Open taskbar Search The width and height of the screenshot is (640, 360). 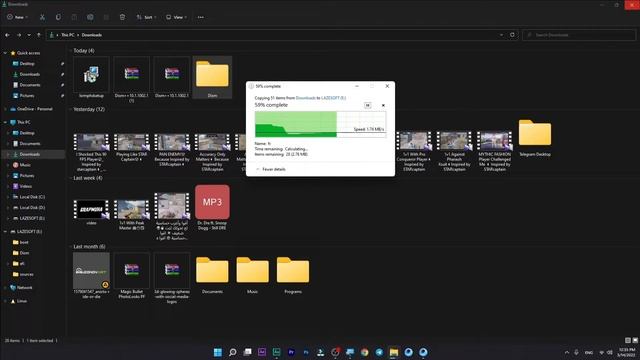(x=233, y=352)
